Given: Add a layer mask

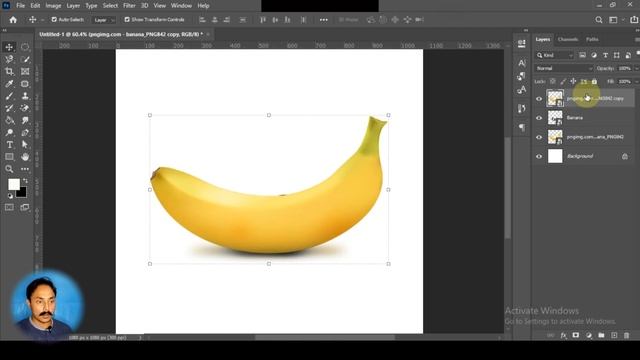Looking at the screenshot, I should tap(576, 336).
